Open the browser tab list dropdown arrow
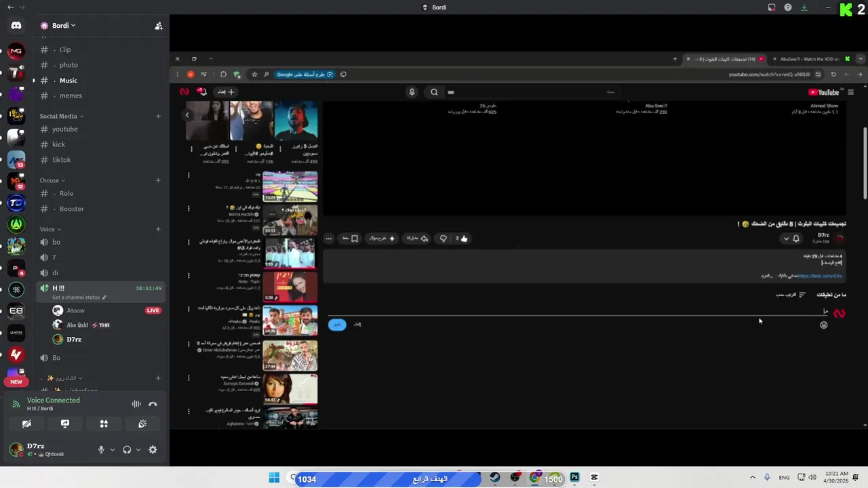This screenshot has width=868, height=488. (x=861, y=59)
